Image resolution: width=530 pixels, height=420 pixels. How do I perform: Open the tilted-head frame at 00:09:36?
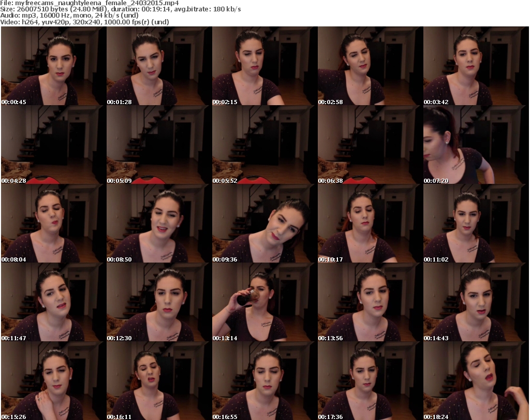[264, 224]
